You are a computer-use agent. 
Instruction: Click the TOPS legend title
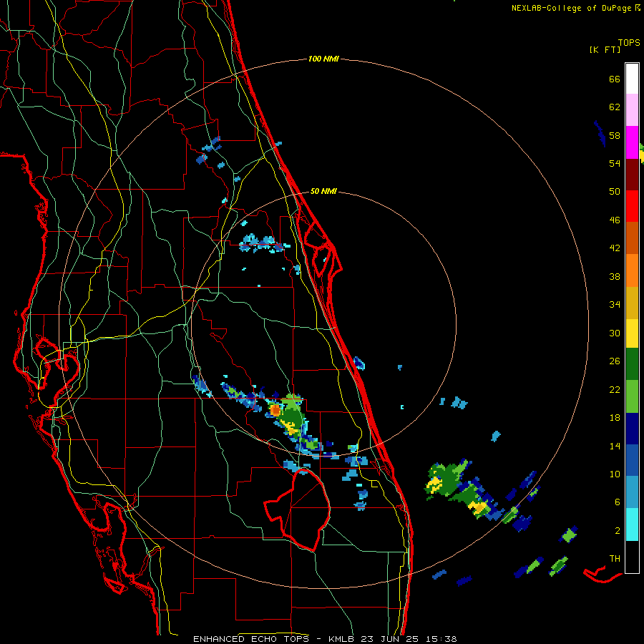click(629, 43)
